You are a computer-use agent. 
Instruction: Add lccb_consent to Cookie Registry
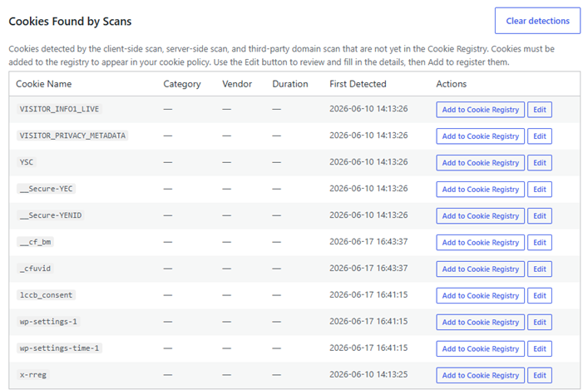point(481,295)
